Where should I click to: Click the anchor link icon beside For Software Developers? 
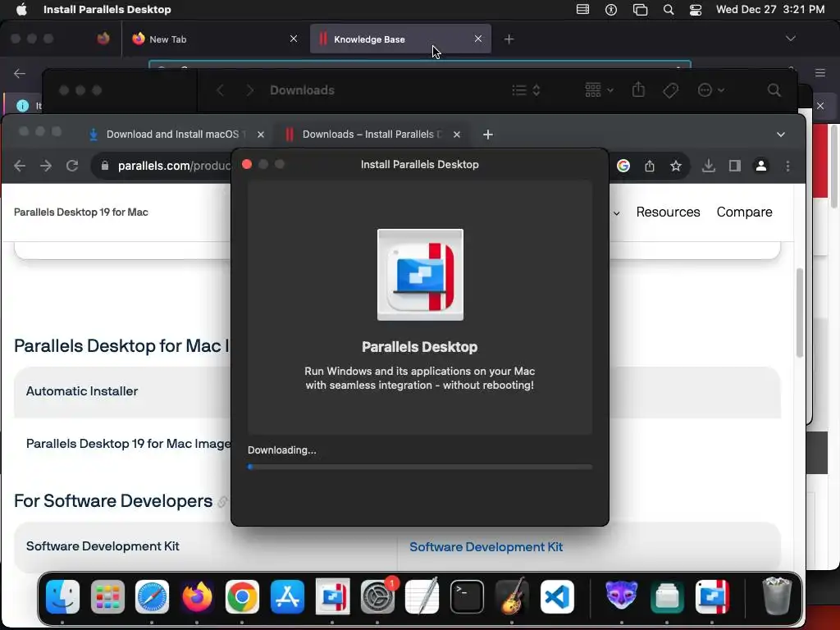pos(222,502)
